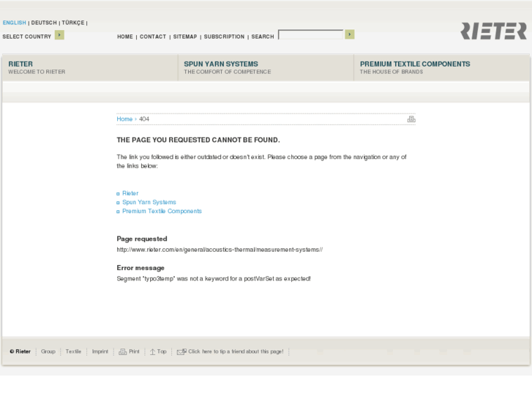
Task: Click the search submit arrow button
Action: 350,34
